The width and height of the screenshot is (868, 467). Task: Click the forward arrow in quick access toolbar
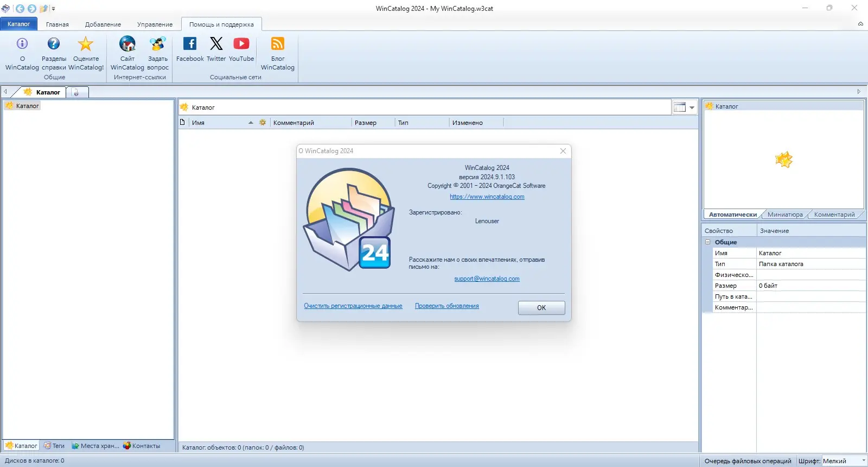pos(31,9)
